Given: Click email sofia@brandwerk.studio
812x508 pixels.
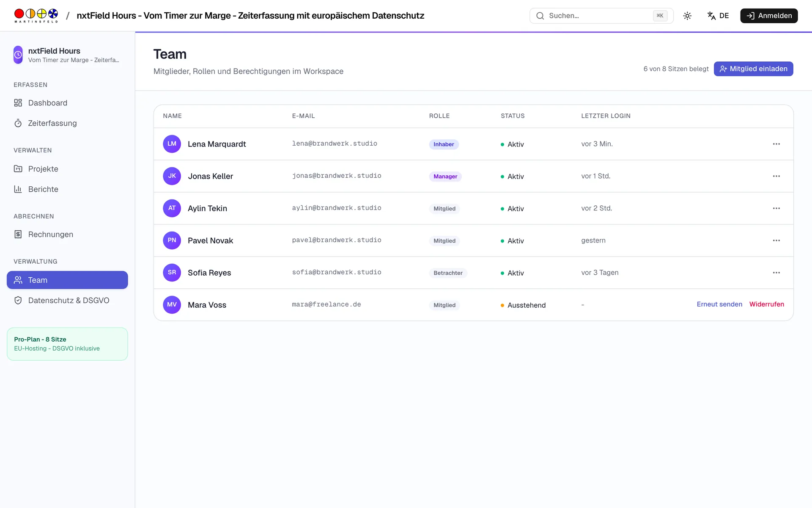Looking at the screenshot, I should (337, 272).
